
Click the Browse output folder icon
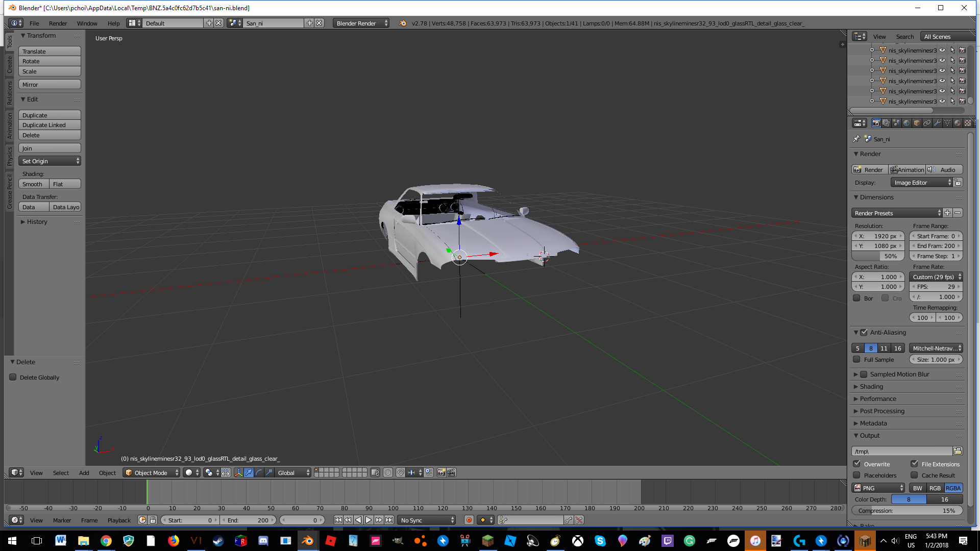(x=958, y=451)
